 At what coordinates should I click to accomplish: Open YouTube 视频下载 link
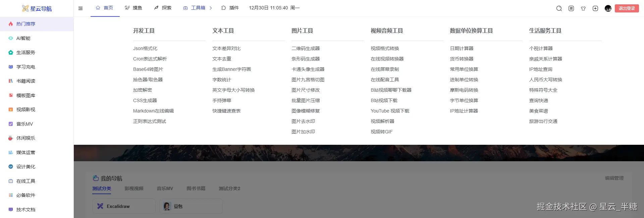pos(390,111)
